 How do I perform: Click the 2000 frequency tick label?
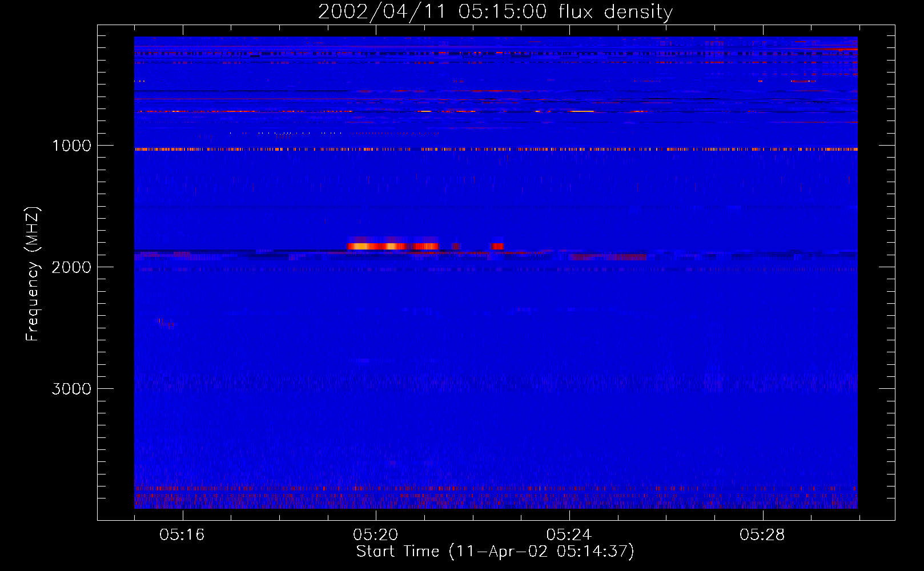pyautogui.click(x=71, y=267)
